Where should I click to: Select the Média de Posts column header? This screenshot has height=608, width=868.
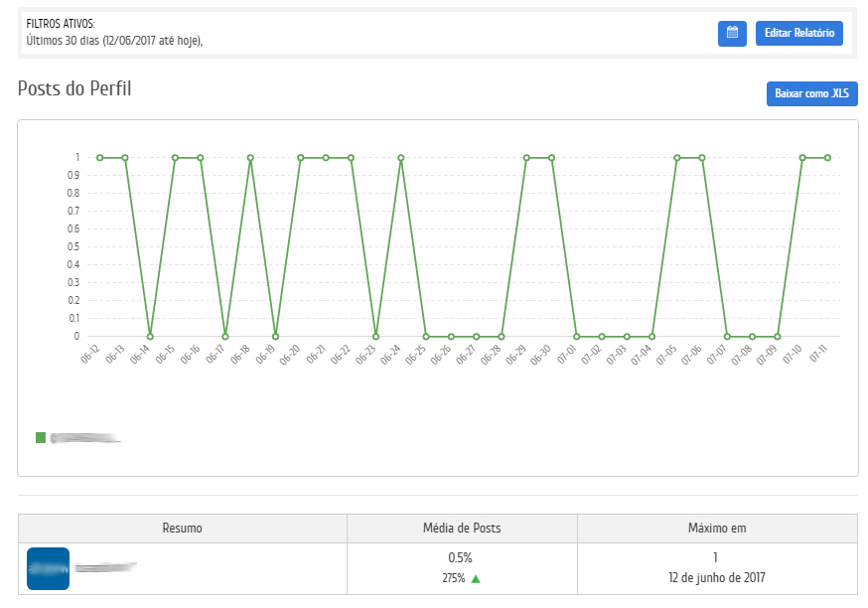(x=462, y=529)
